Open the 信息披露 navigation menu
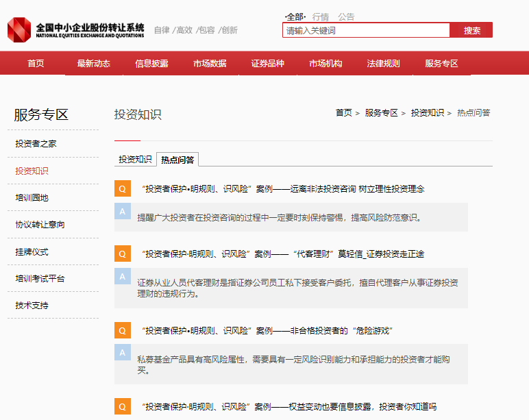This screenshot has width=529, height=420. pyautogui.click(x=151, y=63)
